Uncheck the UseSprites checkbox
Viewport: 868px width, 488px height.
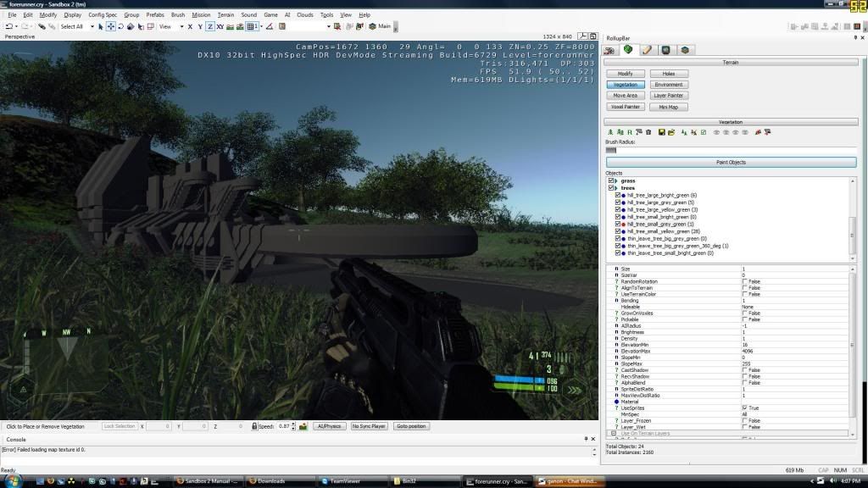pos(744,408)
